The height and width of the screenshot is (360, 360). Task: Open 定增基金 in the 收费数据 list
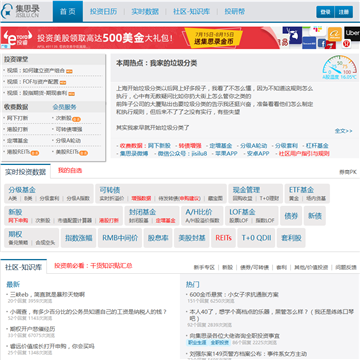pos(17,141)
